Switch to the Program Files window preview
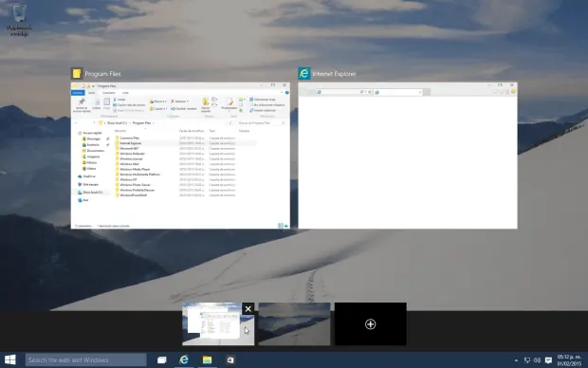This screenshot has width=588, height=368. coord(180,156)
